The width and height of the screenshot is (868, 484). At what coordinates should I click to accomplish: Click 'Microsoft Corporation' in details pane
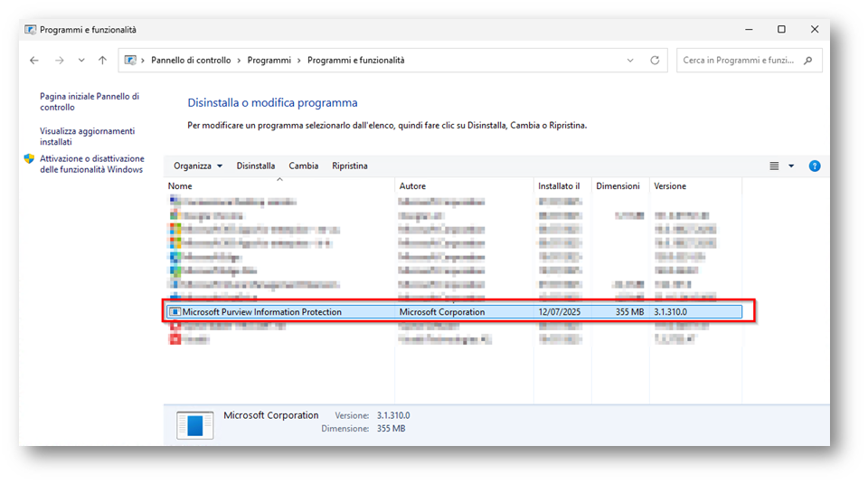click(x=270, y=415)
